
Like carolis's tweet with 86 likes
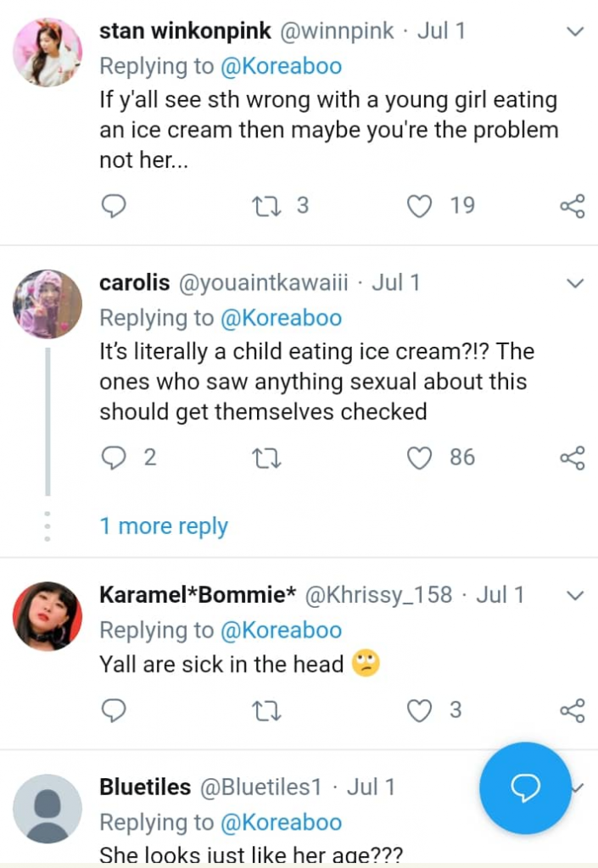click(420, 458)
